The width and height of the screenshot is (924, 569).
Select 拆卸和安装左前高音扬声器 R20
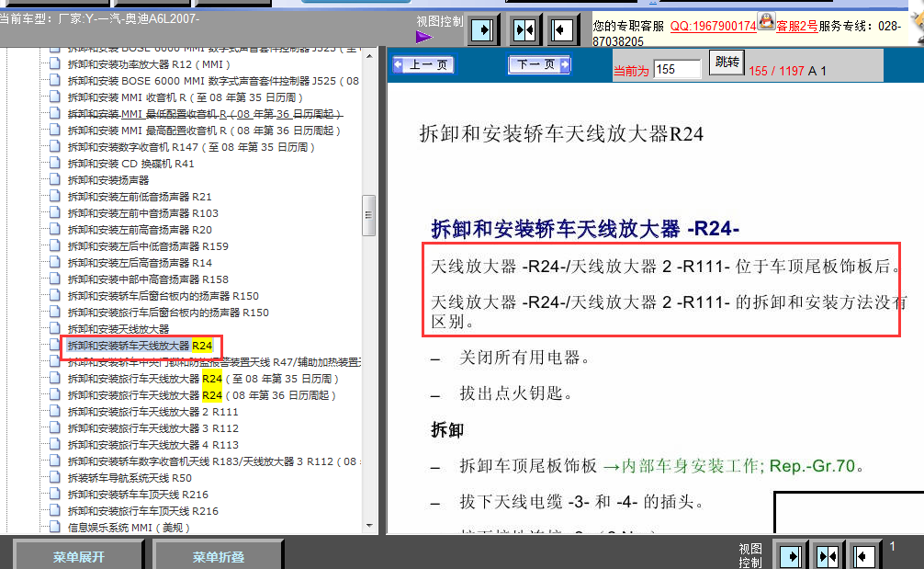(x=140, y=230)
